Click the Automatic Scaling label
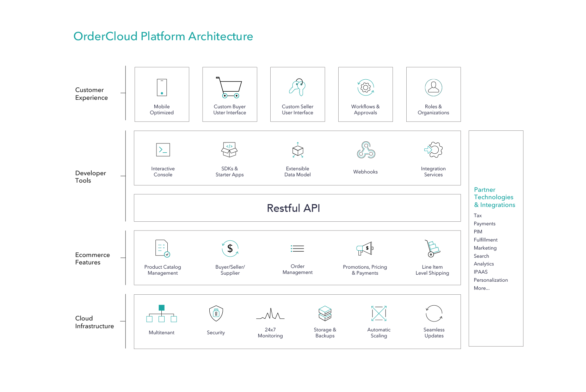Screen dimensions: 586x392 click(379, 333)
